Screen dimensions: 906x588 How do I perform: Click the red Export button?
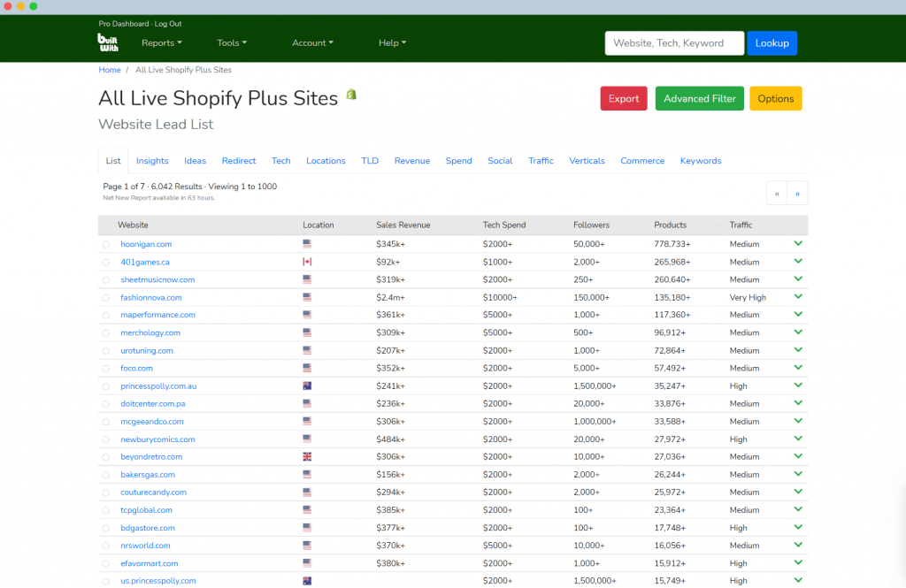623,98
